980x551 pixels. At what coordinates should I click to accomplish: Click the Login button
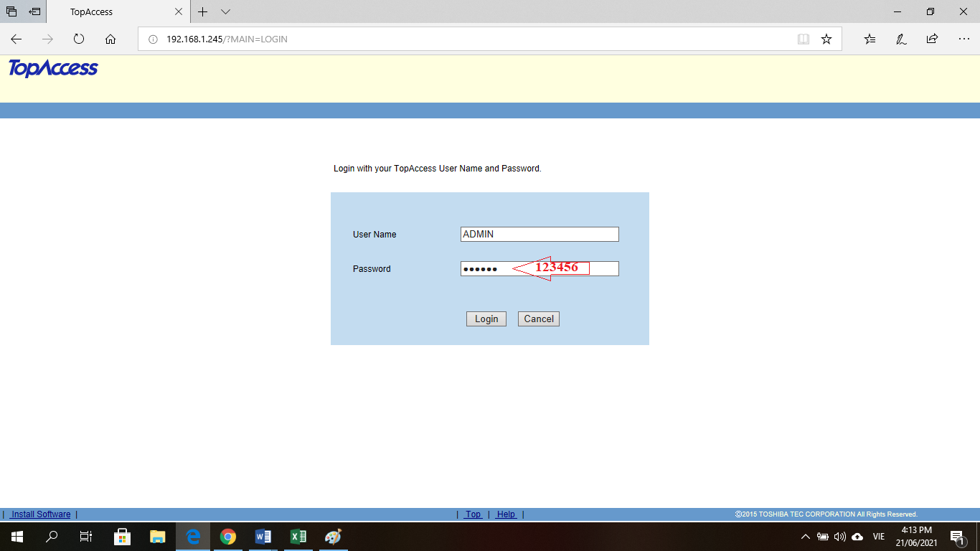tap(486, 319)
